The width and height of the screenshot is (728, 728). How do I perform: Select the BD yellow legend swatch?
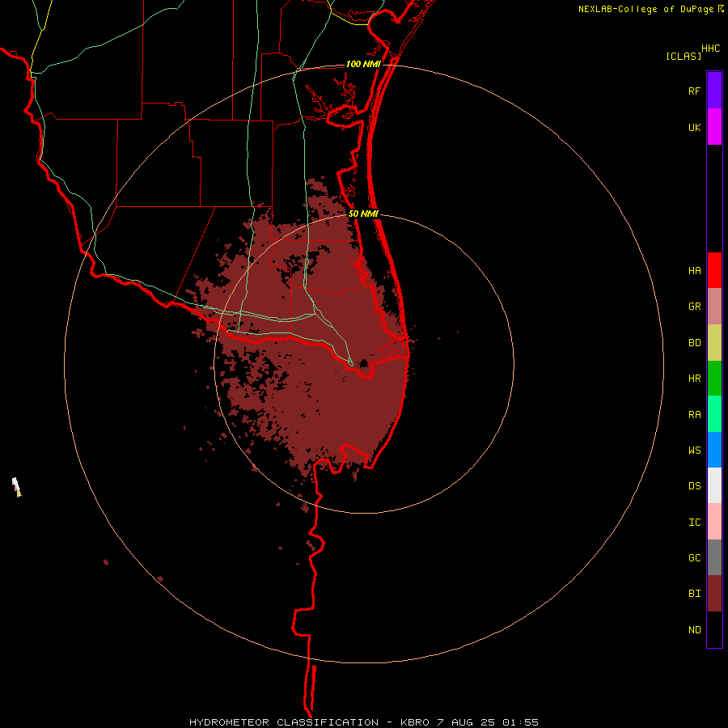point(714,343)
